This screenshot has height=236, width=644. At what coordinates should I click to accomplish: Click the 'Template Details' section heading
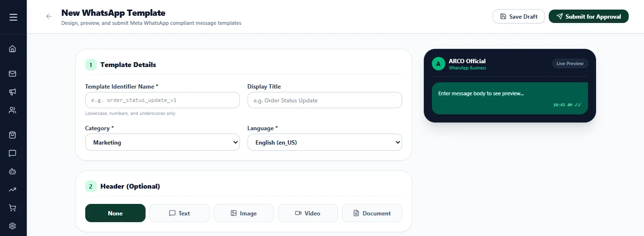(x=128, y=65)
